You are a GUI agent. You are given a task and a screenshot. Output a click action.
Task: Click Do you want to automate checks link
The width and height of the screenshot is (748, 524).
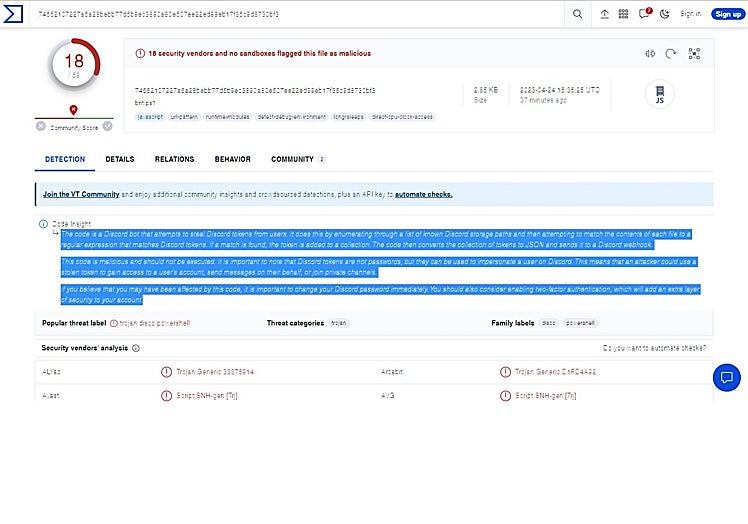coord(654,348)
